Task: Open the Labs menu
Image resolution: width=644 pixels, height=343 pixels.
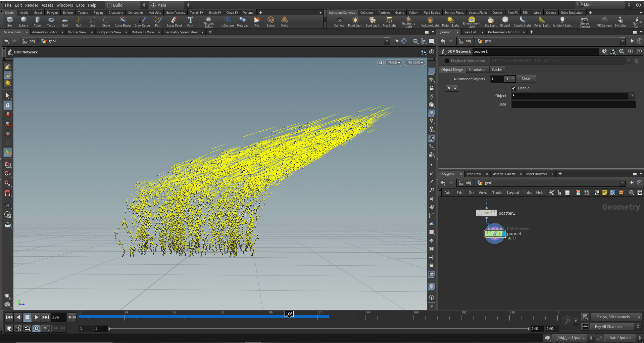Action: coord(528,192)
